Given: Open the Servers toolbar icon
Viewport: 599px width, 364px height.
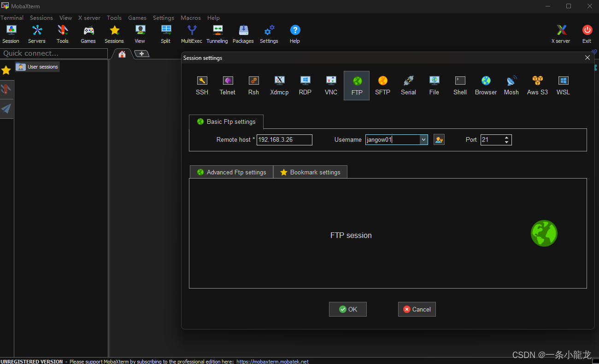Looking at the screenshot, I should (37, 34).
